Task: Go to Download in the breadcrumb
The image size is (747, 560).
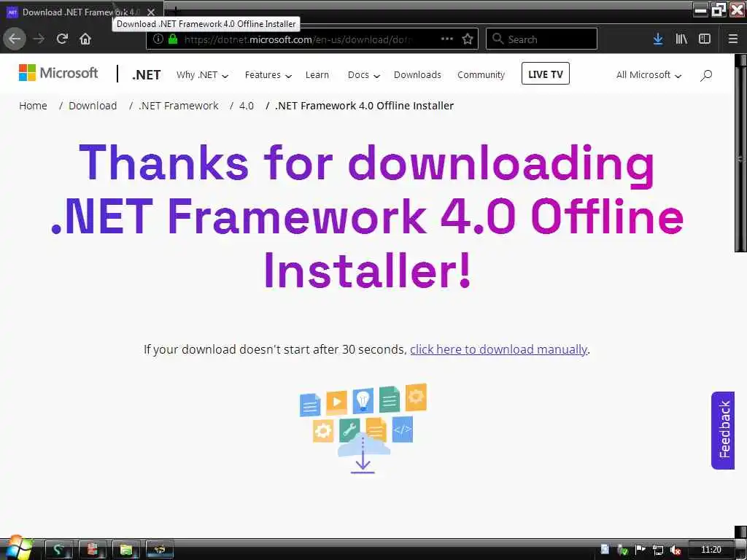Action: click(x=93, y=106)
